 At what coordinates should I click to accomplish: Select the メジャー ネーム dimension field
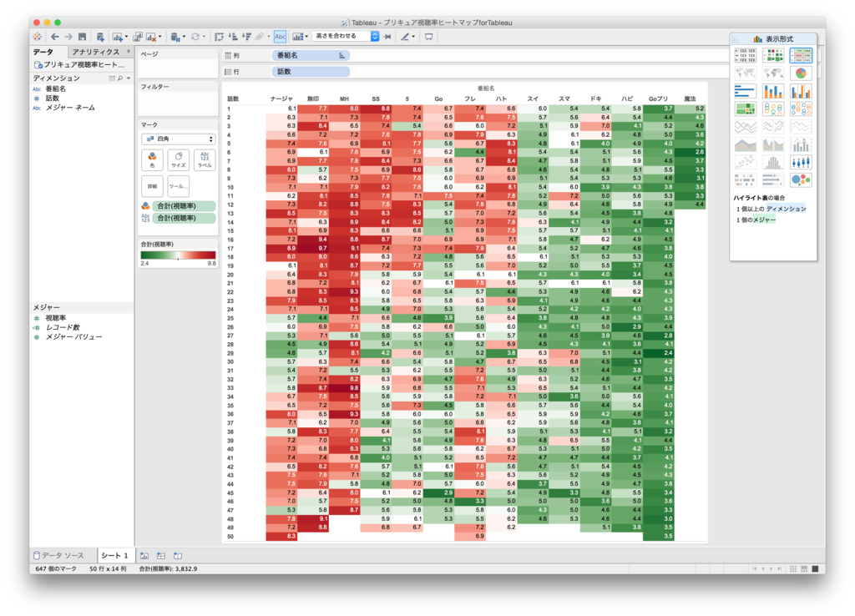click(x=70, y=108)
